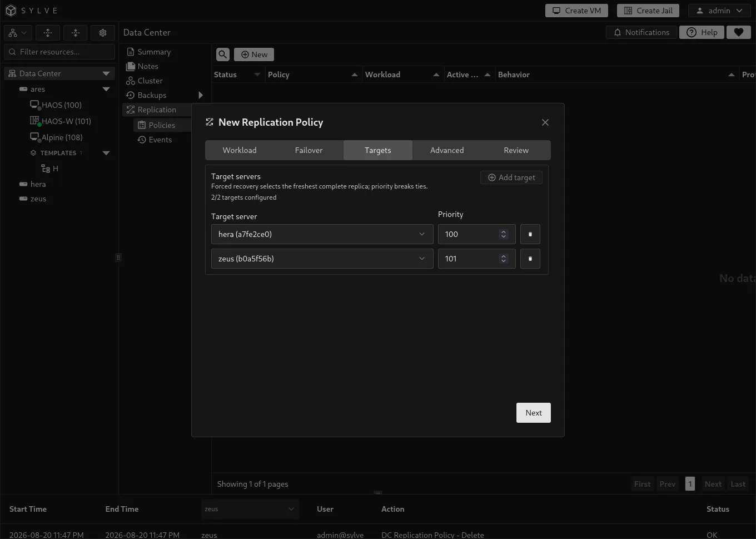
Task: Switch to the Advanced tab
Action: pos(447,150)
